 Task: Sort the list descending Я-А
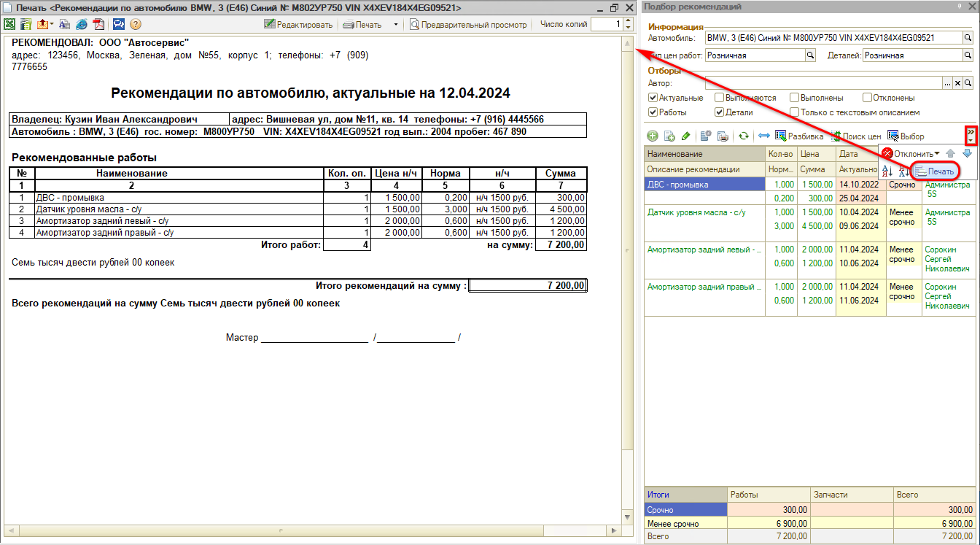pyautogui.click(x=905, y=171)
